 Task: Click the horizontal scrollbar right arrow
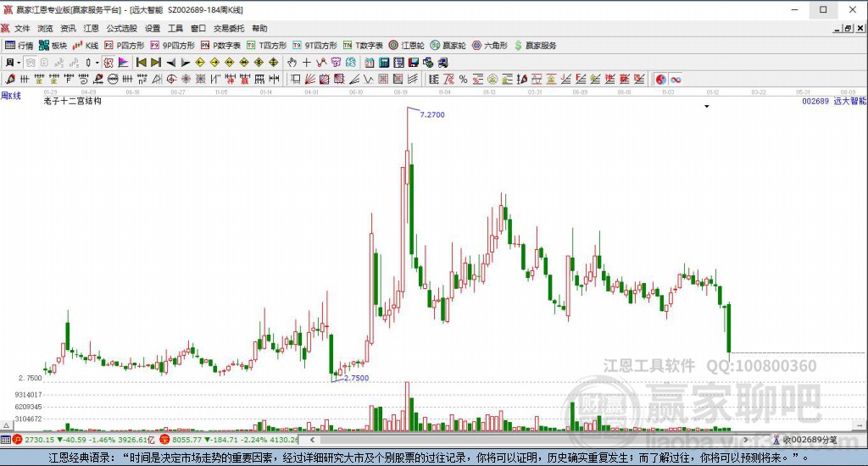click(746, 440)
